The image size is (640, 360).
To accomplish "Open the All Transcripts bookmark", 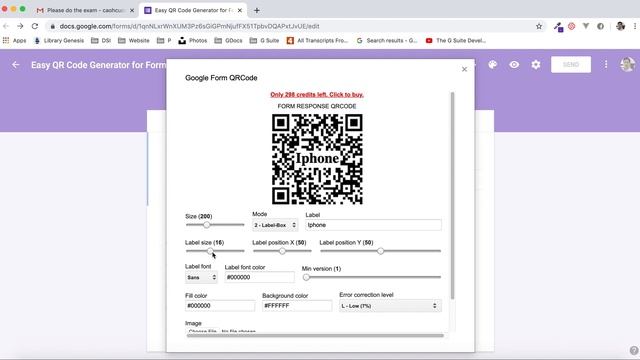I will coord(317,40).
